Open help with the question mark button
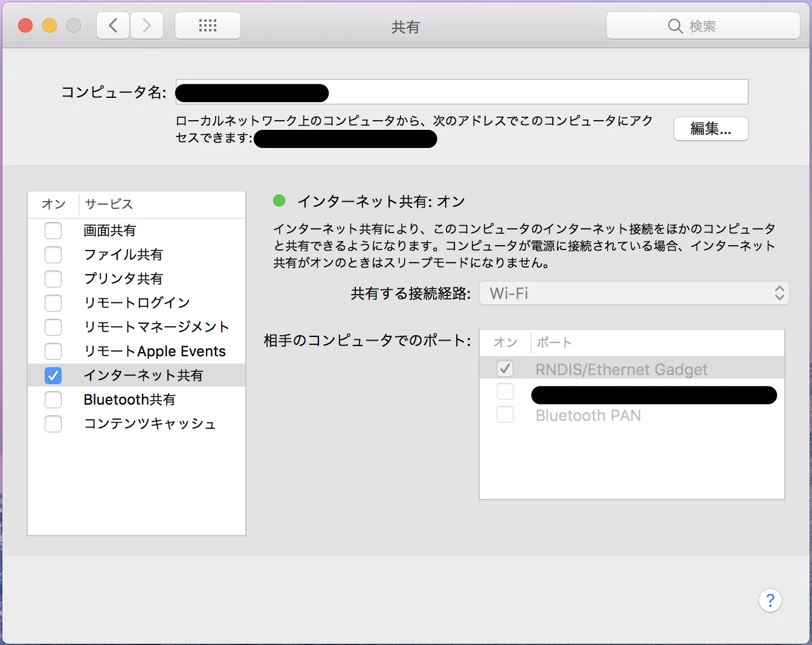This screenshot has width=812, height=645. (770, 600)
